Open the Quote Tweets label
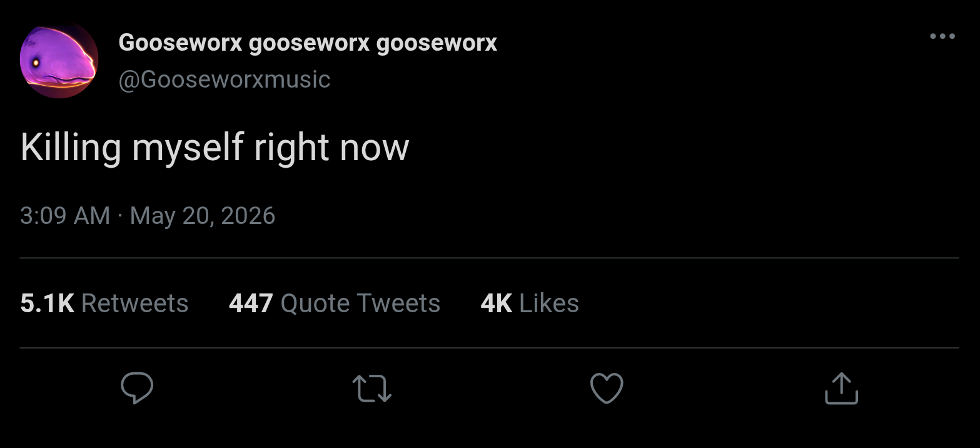 click(360, 303)
